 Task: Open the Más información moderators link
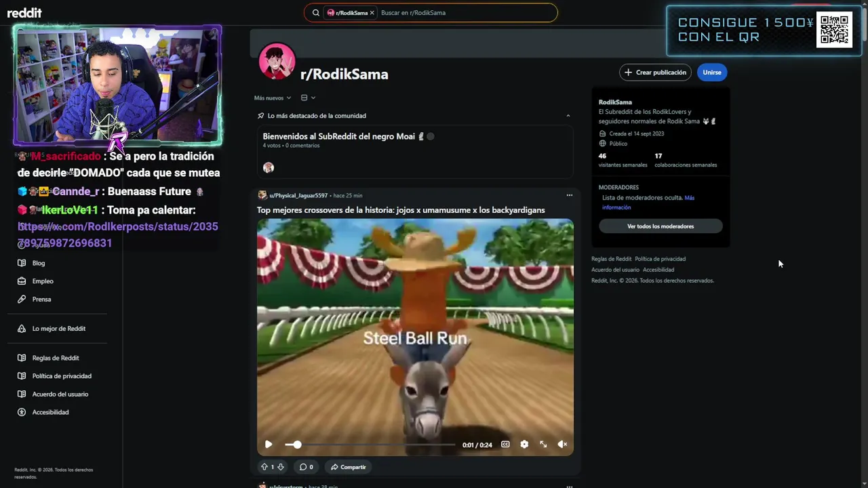(x=648, y=203)
